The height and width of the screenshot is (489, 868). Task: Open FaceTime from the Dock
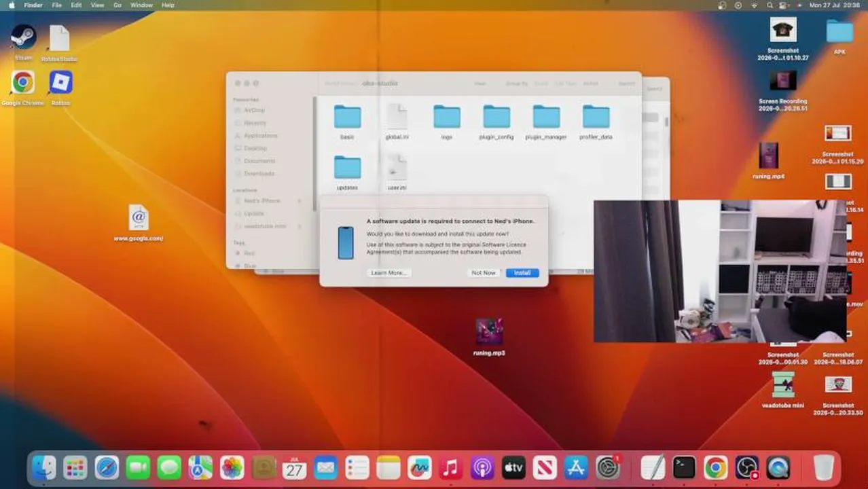click(138, 467)
